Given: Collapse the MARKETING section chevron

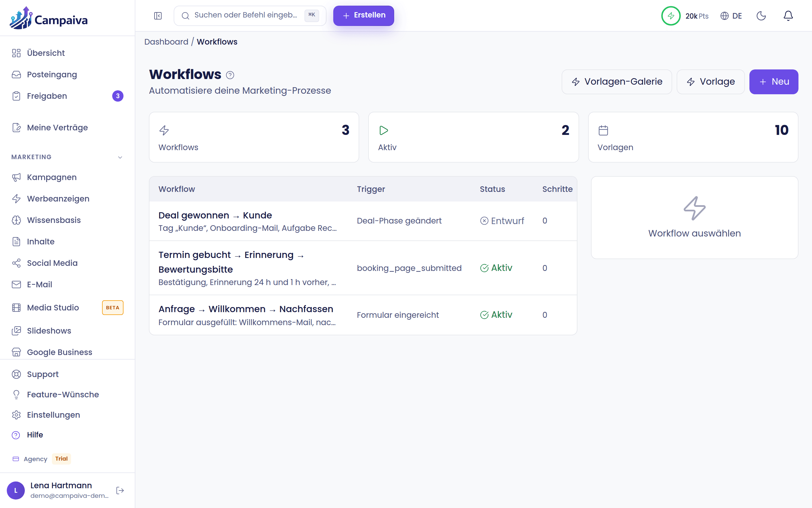Looking at the screenshot, I should (x=120, y=157).
